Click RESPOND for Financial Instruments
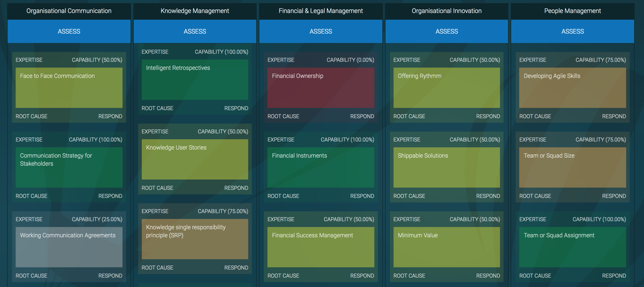The height and width of the screenshot is (287, 644). coord(362,196)
